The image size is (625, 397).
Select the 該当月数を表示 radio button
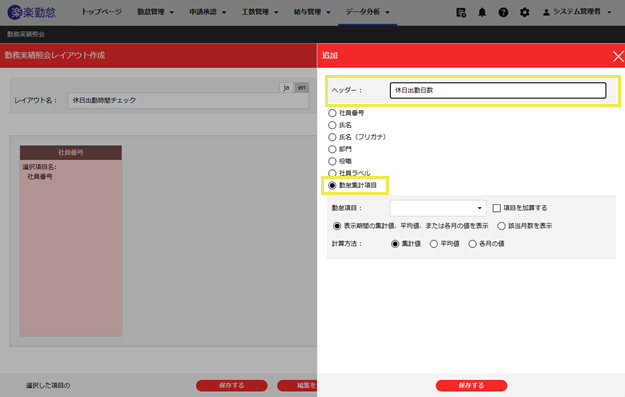[x=501, y=226]
